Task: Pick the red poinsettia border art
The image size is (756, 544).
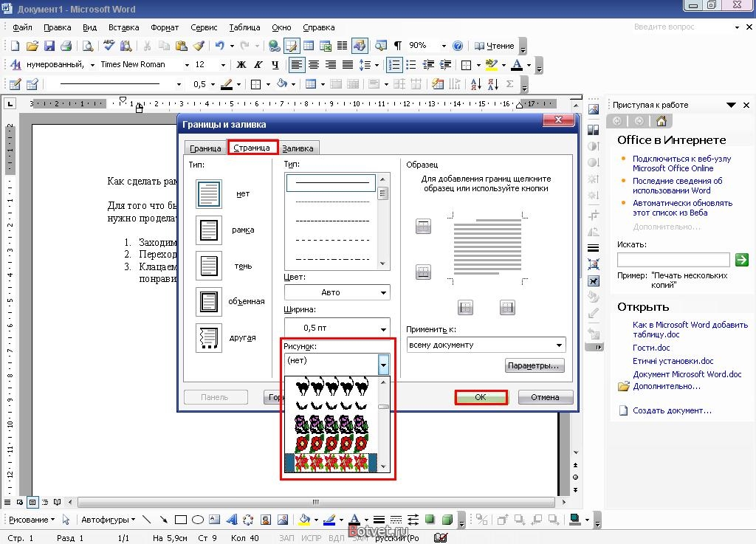Action: [331, 463]
